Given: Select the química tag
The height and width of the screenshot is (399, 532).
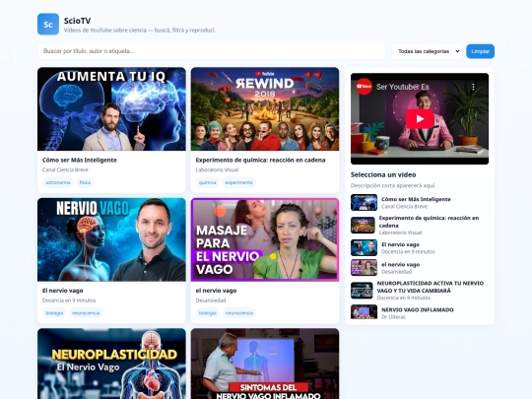Looking at the screenshot, I should [207, 182].
